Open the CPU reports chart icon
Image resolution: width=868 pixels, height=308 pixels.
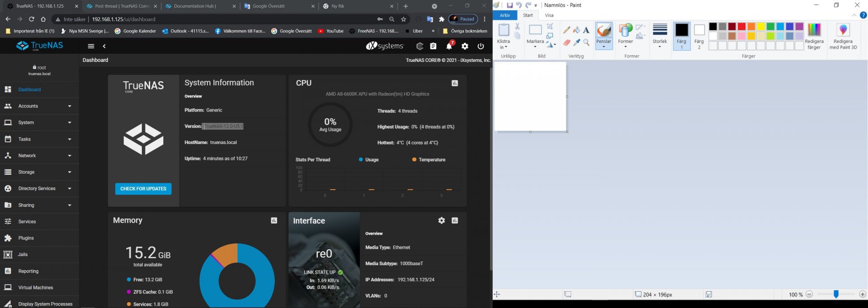pos(455,83)
